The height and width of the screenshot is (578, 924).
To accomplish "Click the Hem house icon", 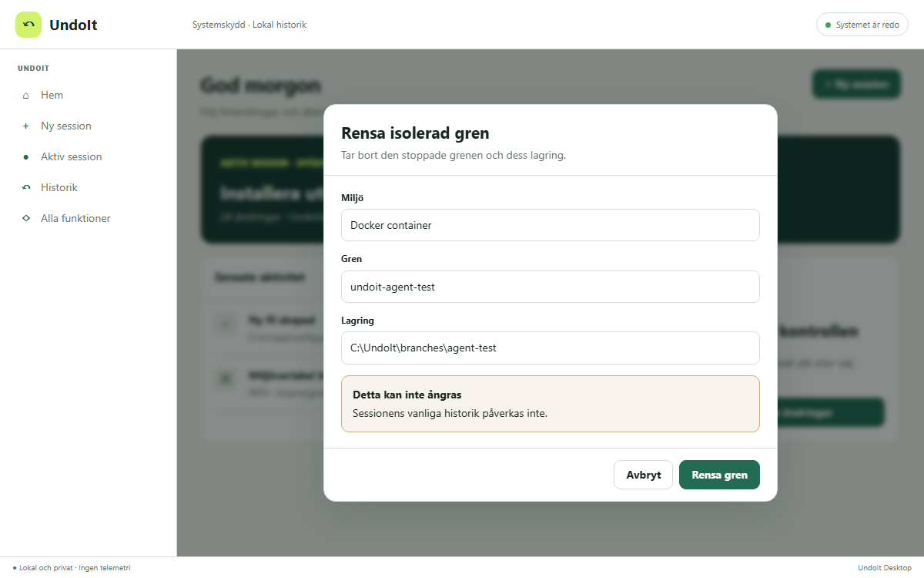I will [26, 96].
